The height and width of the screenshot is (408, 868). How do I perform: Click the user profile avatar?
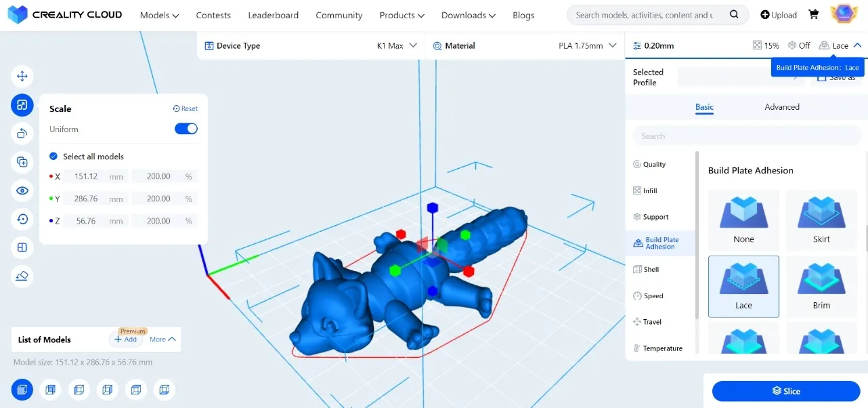click(x=844, y=14)
